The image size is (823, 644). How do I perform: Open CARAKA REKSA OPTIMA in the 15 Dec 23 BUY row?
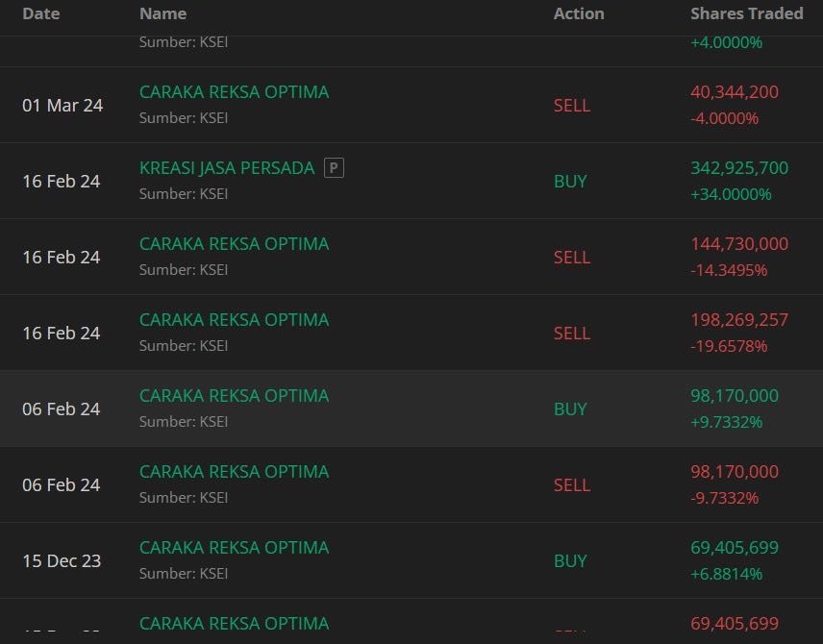(x=234, y=548)
